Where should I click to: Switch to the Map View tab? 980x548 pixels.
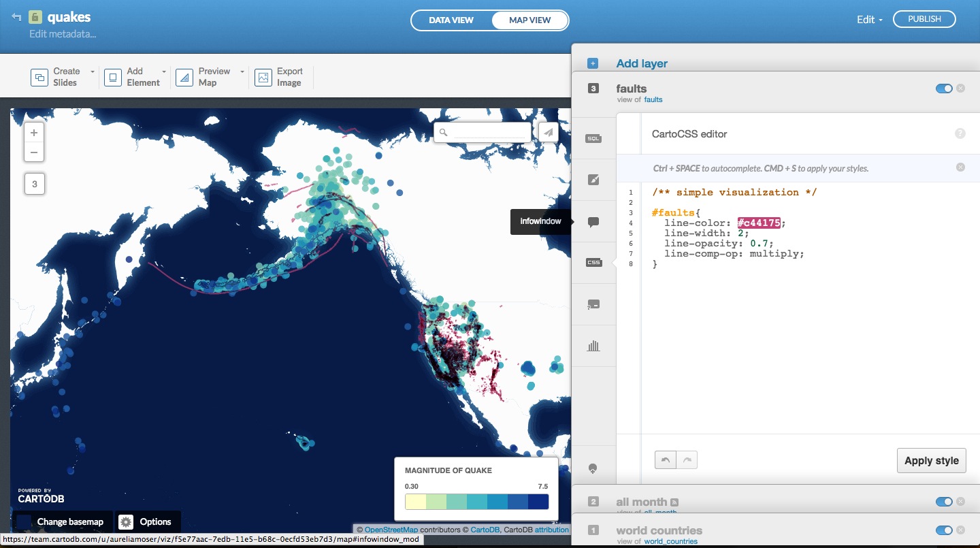[x=529, y=20]
